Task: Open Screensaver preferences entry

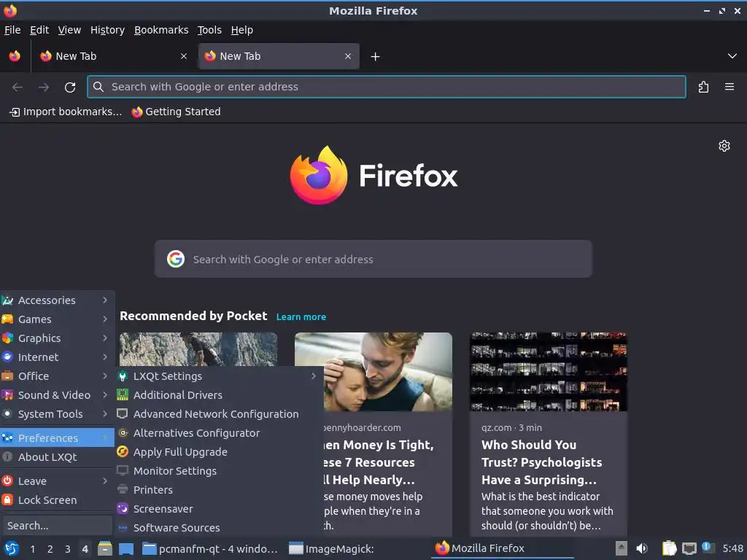Action: click(x=219, y=508)
